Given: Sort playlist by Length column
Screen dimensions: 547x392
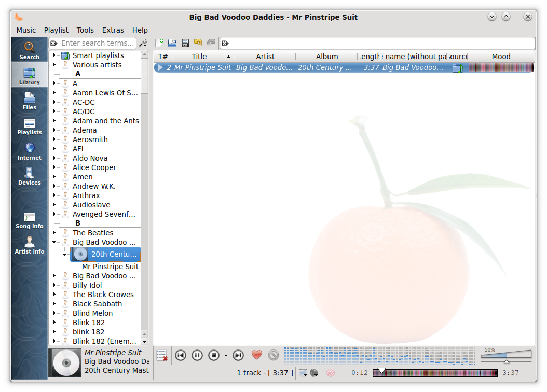Looking at the screenshot, I should (370, 57).
